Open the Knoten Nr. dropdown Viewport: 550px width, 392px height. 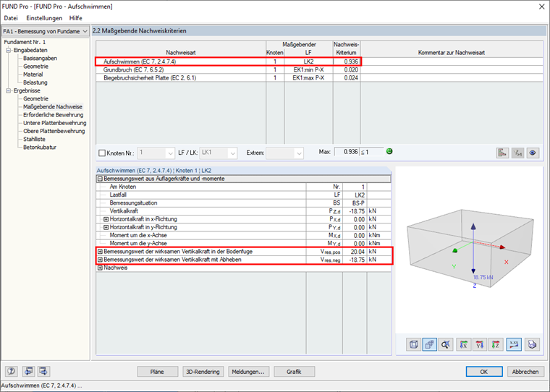[156, 153]
